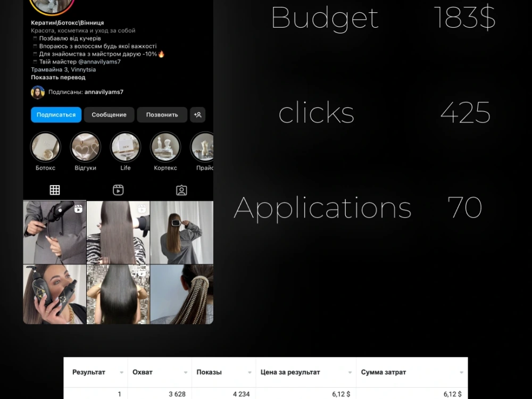Tap the Позвонить call button

point(162,115)
